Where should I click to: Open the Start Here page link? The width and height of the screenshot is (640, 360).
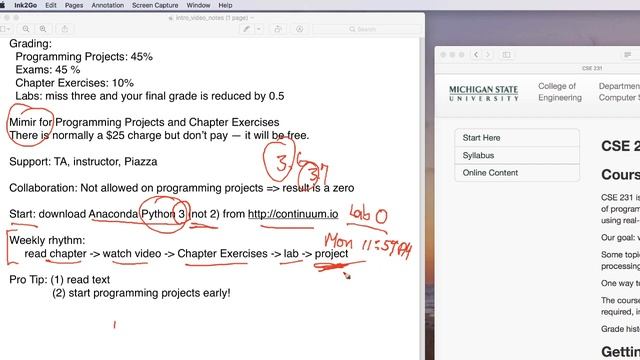[517, 138]
